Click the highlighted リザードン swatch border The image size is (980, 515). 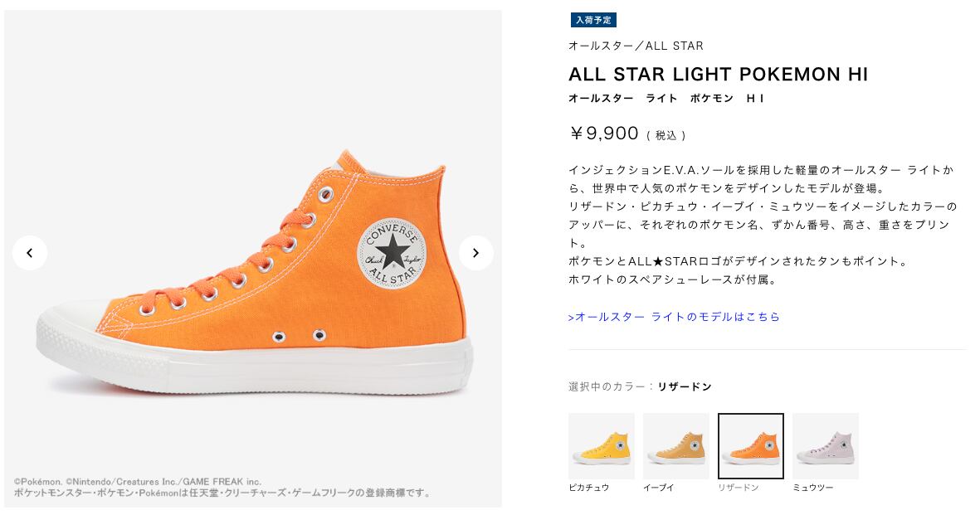tap(750, 412)
